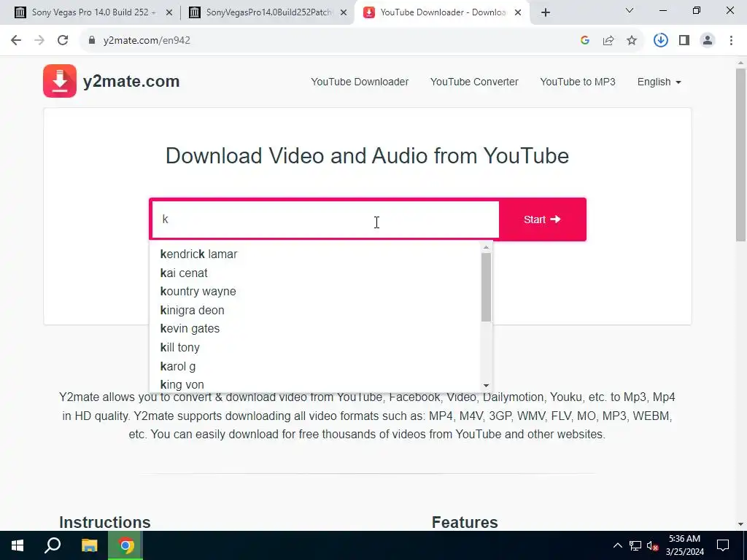Image resolution: width=747 pixels, height=560 pixels.
Task: Focus the video search input field
Action: click(325, 219)
